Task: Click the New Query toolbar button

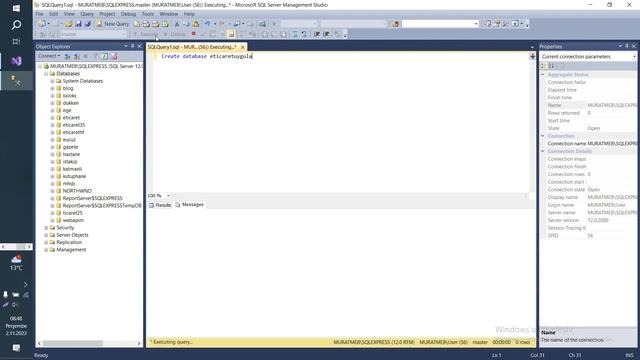Action: click(113, 24)
